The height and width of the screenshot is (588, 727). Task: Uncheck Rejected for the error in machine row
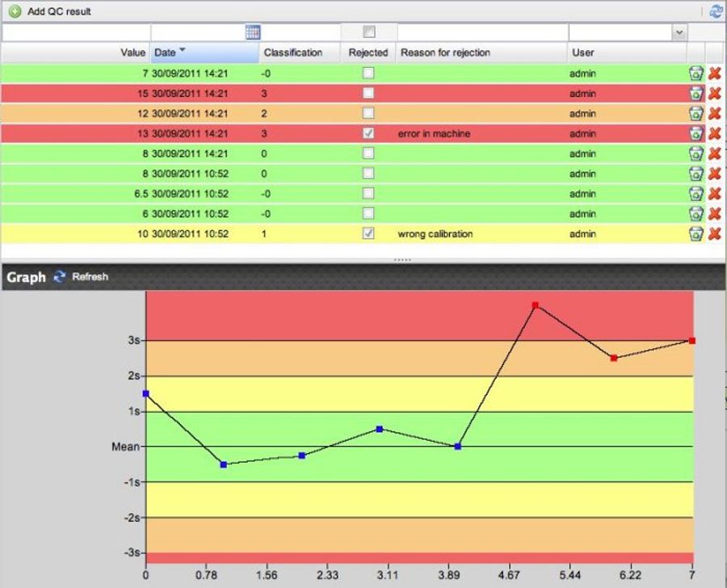click(369, 133)
